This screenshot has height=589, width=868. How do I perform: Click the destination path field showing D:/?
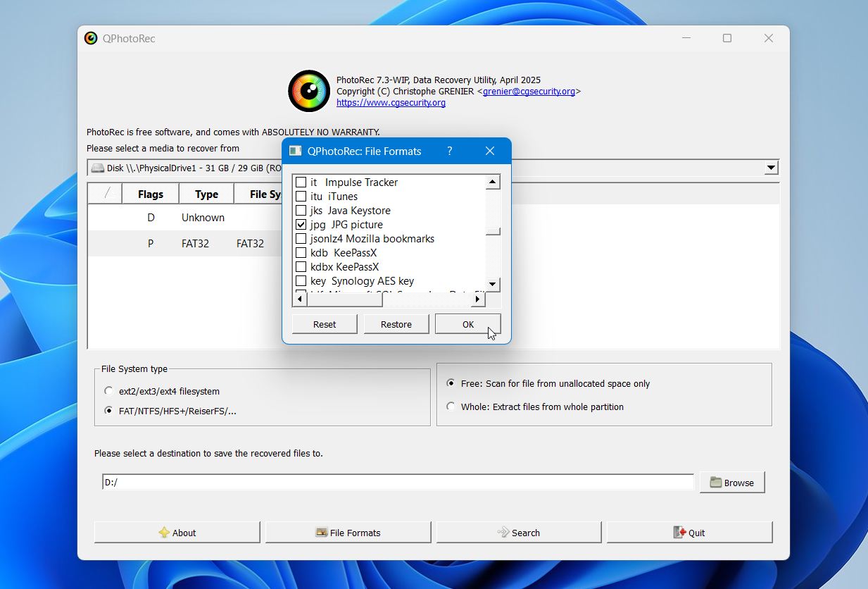click(x=398, y=483)
